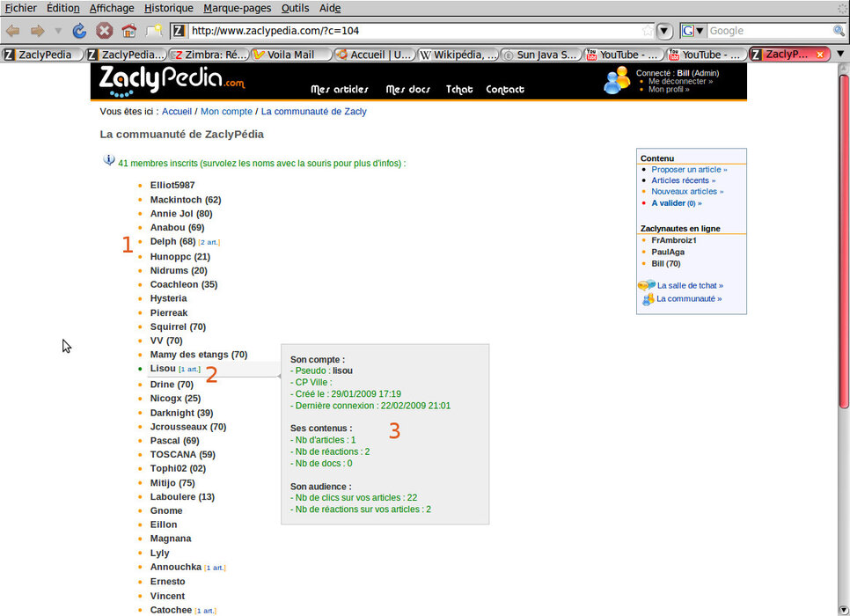Screen dimensions: 850x616
Task: Click the chat bubbles icon in sidebar
Action: [x=646, y=285]
